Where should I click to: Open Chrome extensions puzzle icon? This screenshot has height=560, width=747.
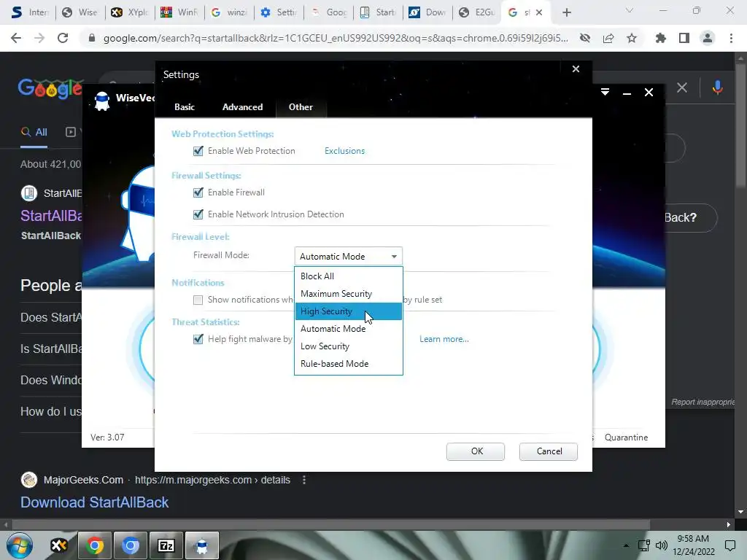coord(660,38)
